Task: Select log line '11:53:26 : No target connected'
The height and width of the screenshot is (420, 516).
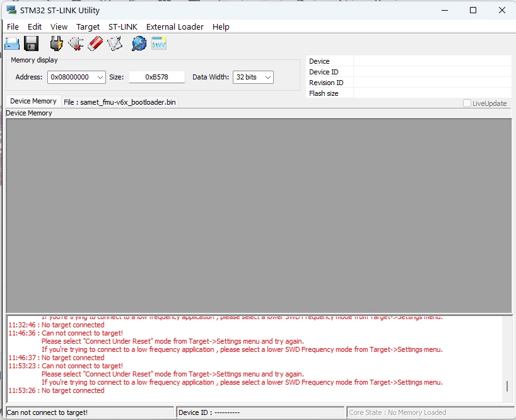Action: (56, 390)
